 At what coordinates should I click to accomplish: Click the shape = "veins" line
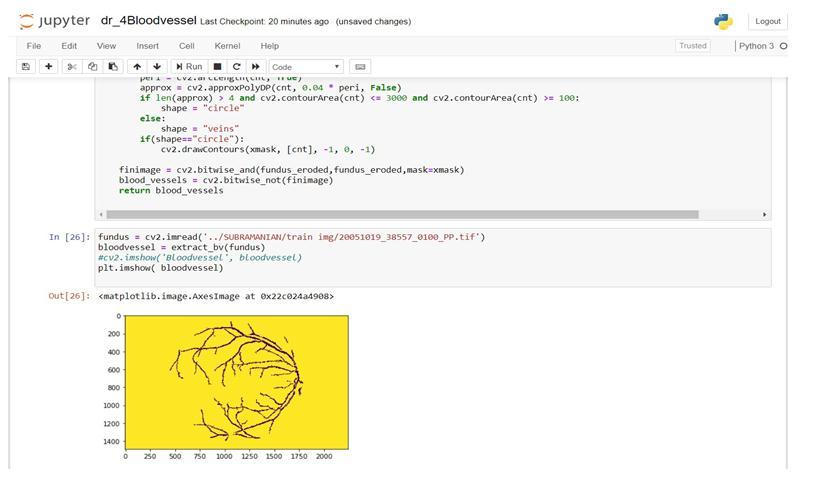click(x=200, y=129)
